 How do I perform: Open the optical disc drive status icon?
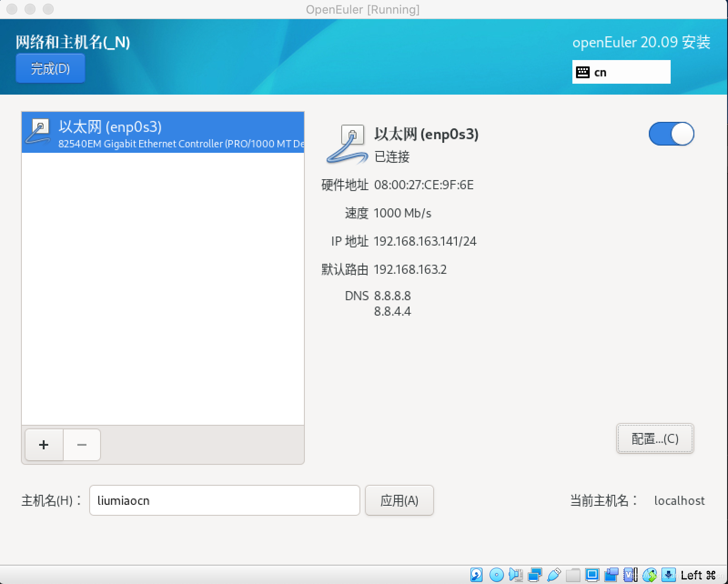496,575
